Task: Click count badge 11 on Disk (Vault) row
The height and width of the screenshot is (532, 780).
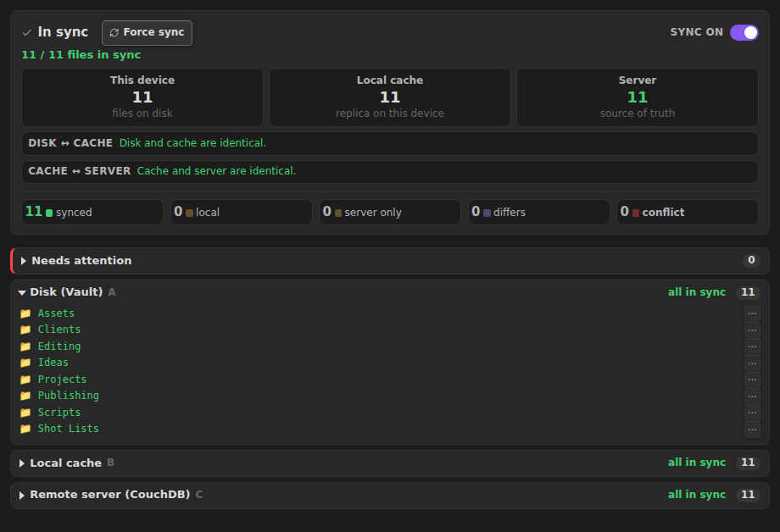Action: [x=748, y=292]
